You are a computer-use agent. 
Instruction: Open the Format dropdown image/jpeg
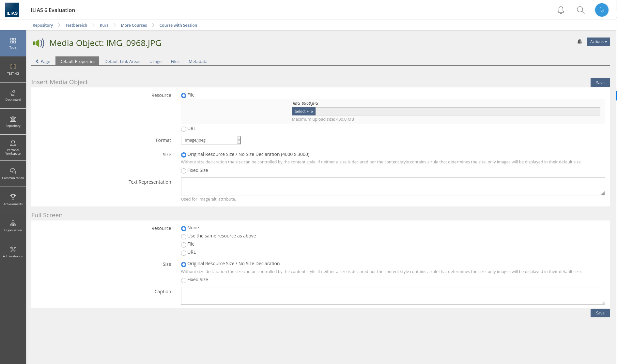pos(211,140)
